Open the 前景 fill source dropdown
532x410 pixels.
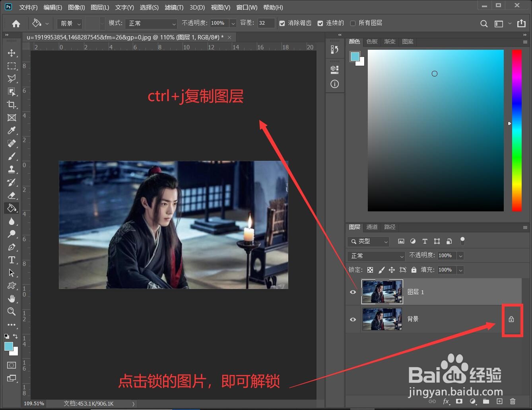point(70,23)
